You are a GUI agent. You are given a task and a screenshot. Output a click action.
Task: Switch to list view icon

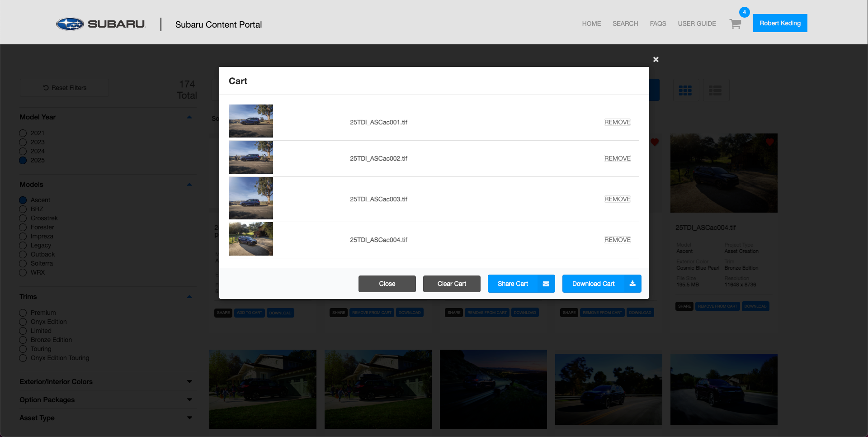(x=715, y=90)
